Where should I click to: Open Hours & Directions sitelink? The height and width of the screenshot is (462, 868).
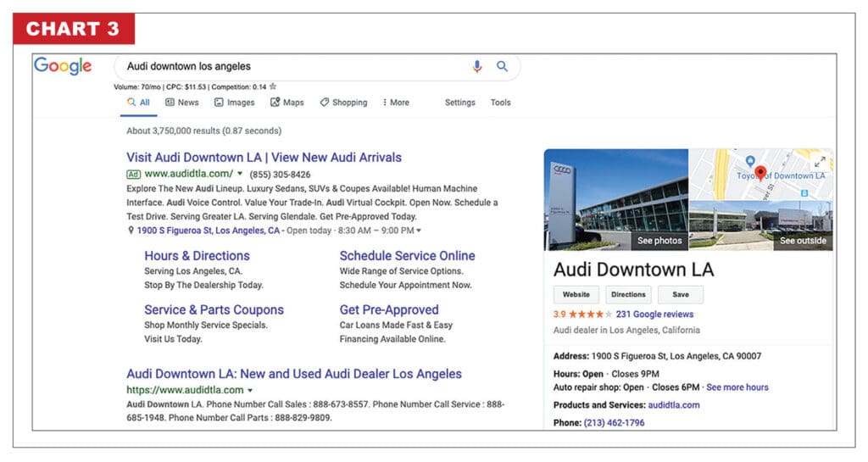[x=197, y=256]
